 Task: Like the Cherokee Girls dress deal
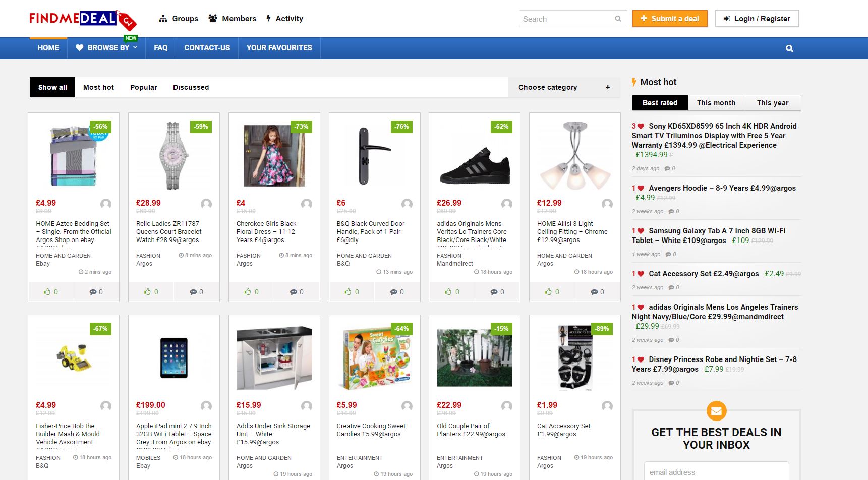(x=252, y=292)
